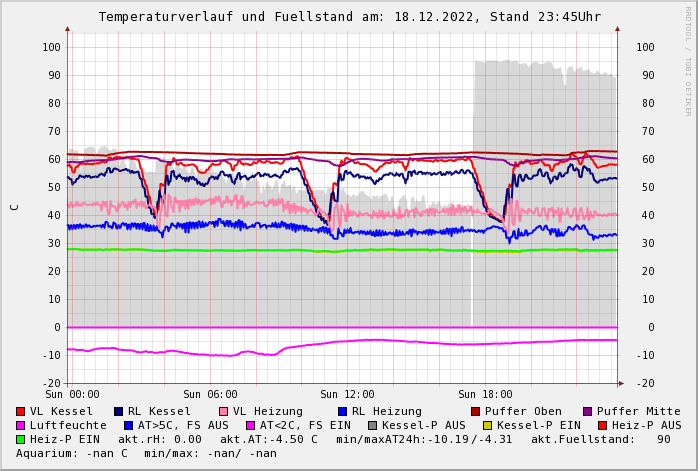This screenshot has width=698, height=471.
Task: Click the red Heiz-P AUS swatch
Action: point(602,425)
